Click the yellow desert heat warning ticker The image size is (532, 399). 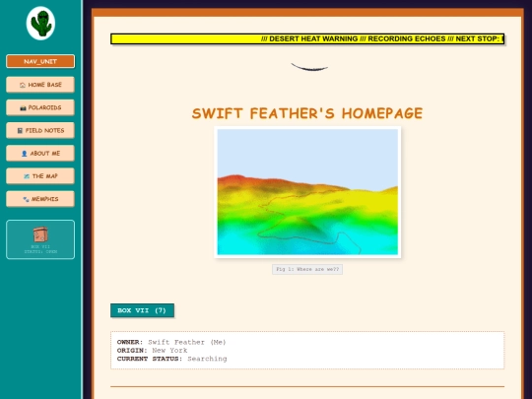pos(307,39)
